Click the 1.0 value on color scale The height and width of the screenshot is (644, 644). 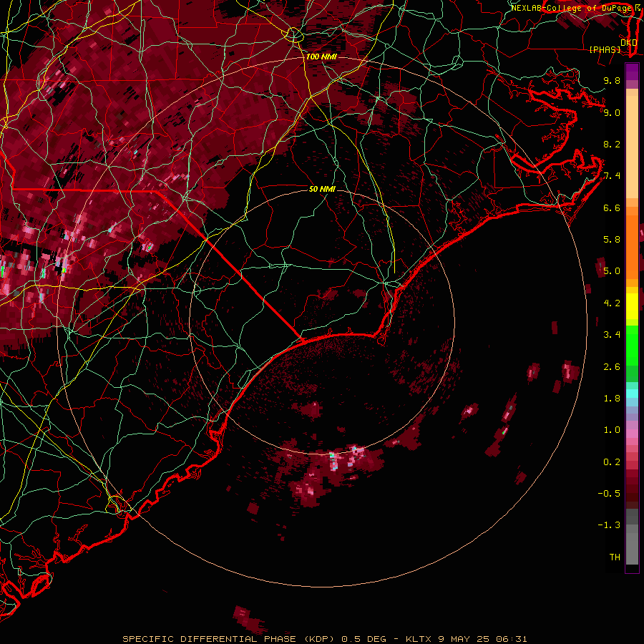pos(612,430)
